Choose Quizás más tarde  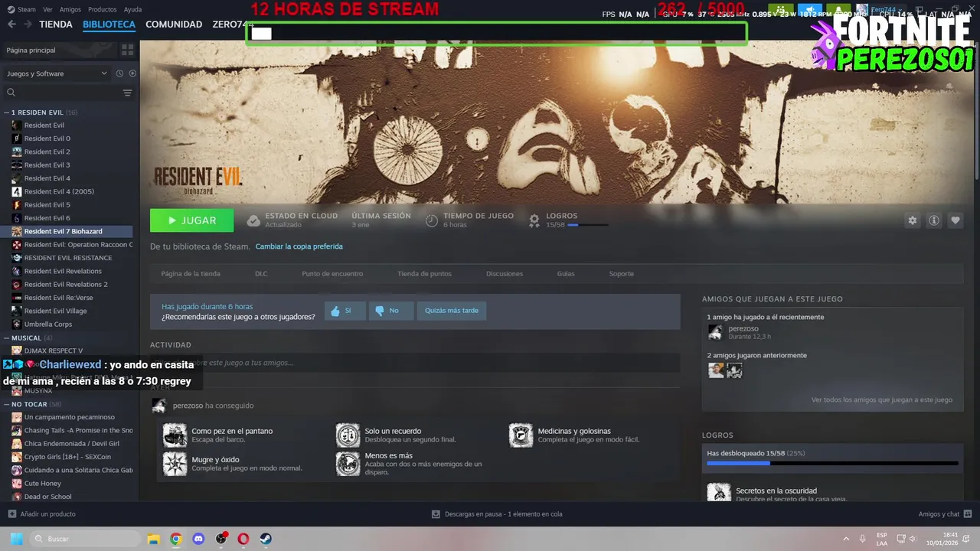pos(452,311)
